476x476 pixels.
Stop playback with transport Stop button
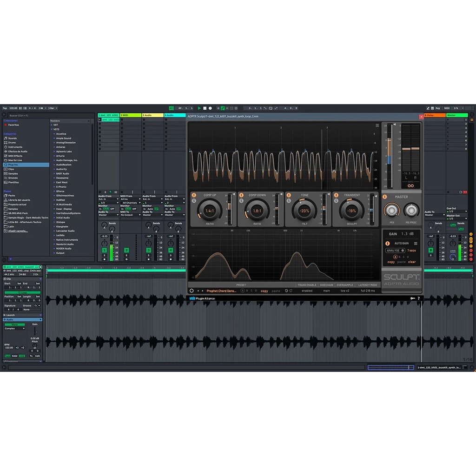pos(205,108)
